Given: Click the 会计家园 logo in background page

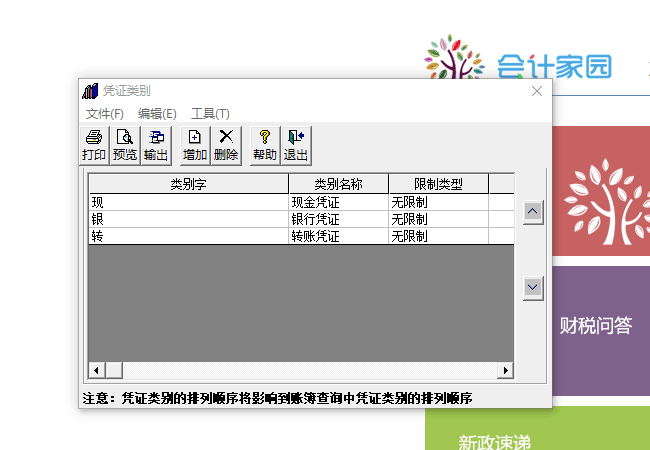Looking at the screenshot, I should 518,59.
